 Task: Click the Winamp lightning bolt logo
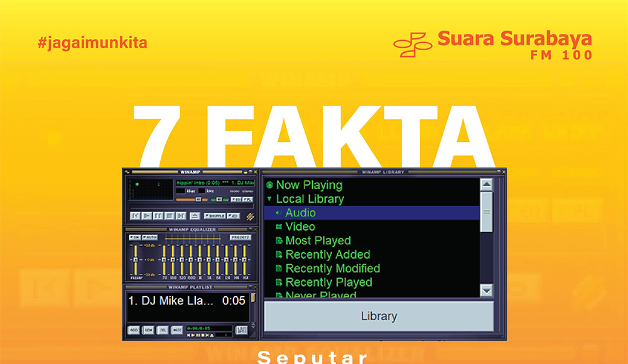tap(250, 217)
